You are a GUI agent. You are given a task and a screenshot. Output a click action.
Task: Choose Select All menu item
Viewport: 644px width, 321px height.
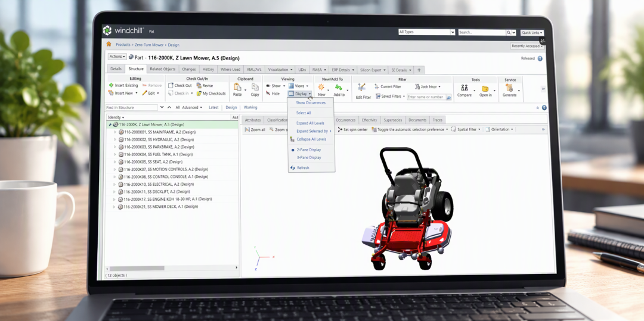coord(304,113)
